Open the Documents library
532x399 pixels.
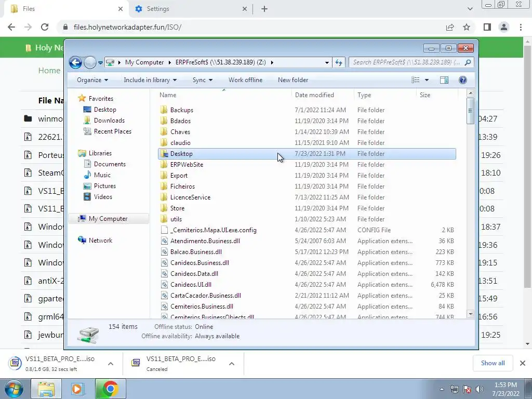[x=110, y=164]
